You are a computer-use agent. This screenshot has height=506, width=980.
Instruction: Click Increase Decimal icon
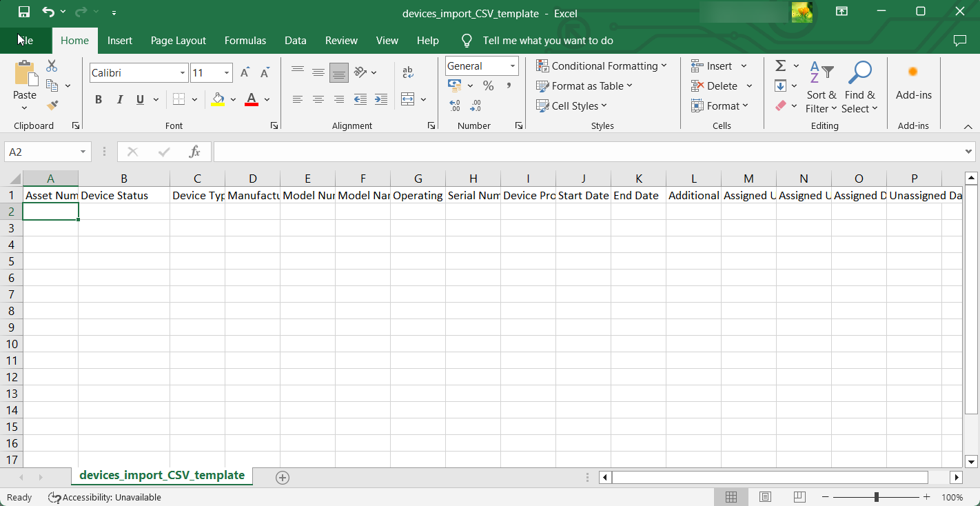click(455, 105)
